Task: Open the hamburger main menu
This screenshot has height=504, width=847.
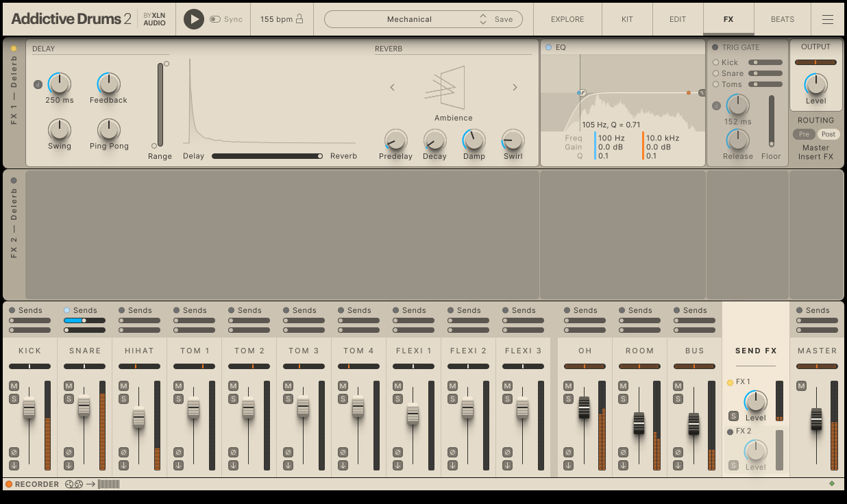Action: pos(828,19)
